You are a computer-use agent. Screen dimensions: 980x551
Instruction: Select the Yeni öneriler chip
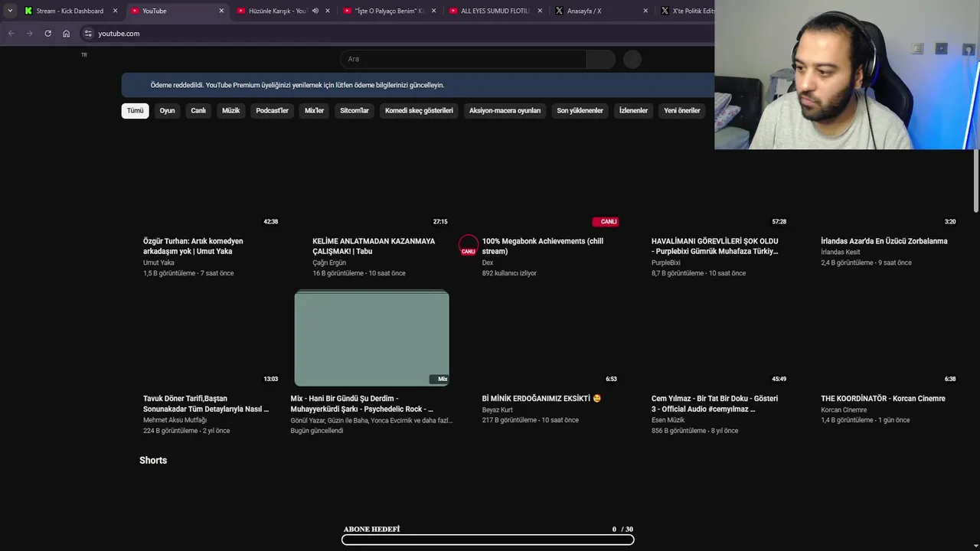[x=682, y=111]
